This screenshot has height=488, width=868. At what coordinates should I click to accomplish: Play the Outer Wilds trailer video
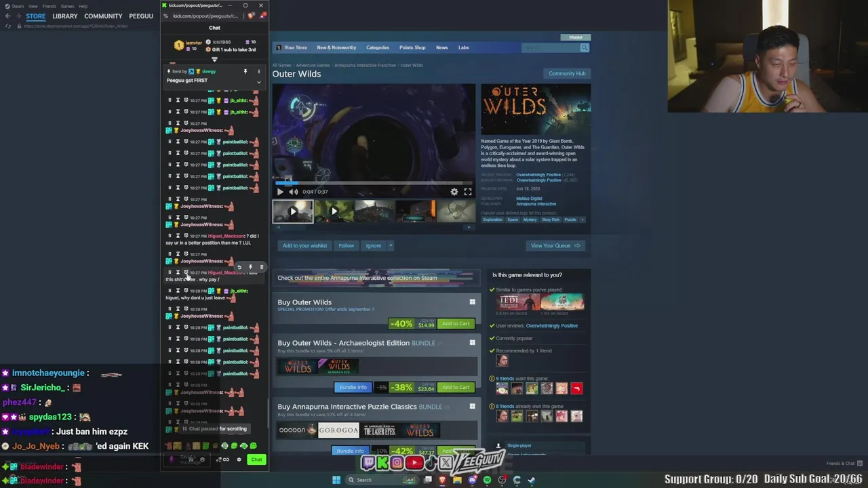pyautogui.click(x=280, y=192)
